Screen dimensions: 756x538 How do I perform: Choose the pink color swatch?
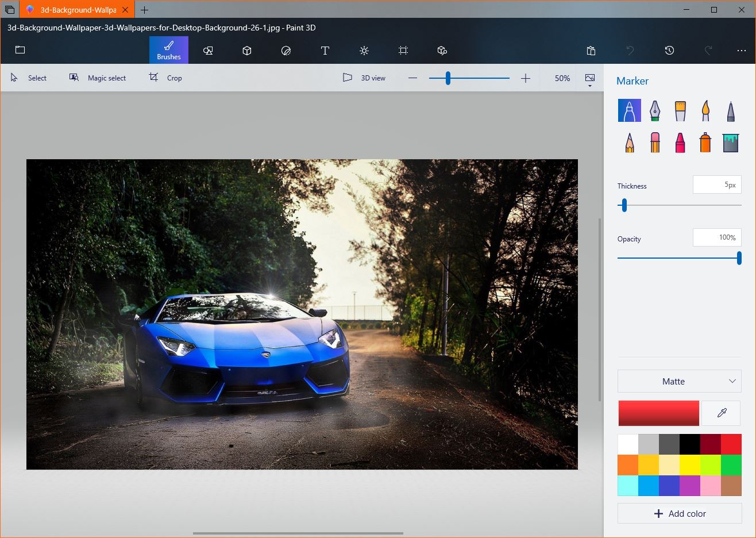click(711, 486)
